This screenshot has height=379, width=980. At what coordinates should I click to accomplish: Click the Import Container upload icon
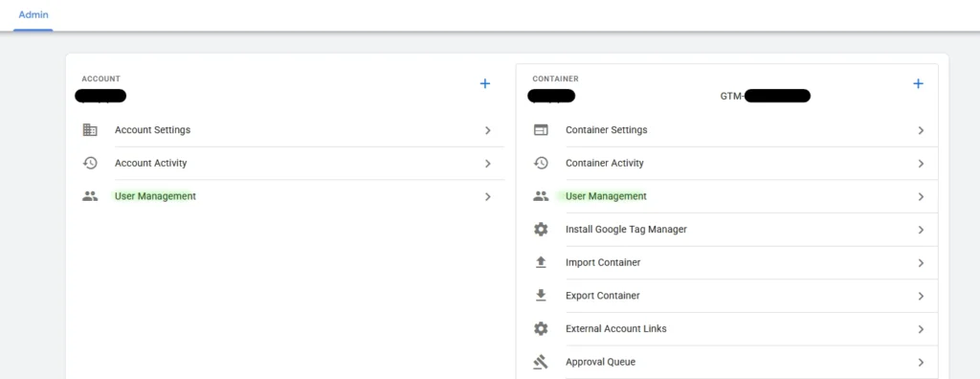coord(541,262)
